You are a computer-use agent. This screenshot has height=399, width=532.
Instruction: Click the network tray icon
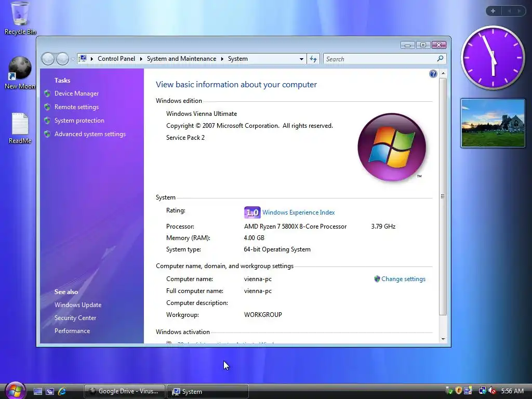(x=482, y=391)
